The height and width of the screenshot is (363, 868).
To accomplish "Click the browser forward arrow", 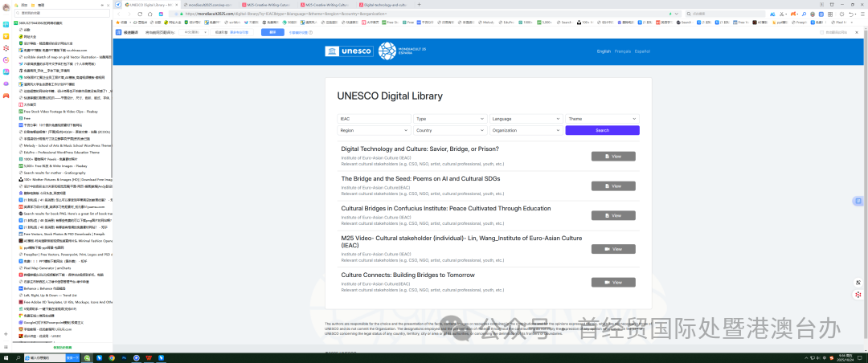I will coord(128,14).
